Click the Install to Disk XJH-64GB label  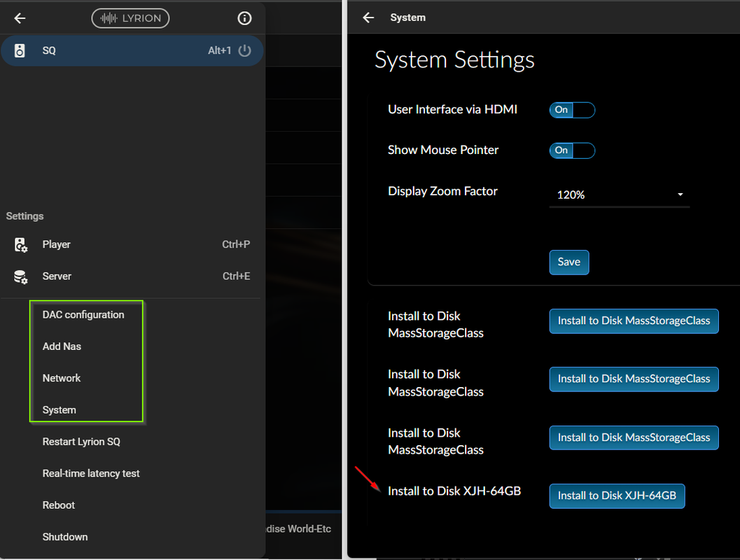pyautogui.click(x=454, y=491)
